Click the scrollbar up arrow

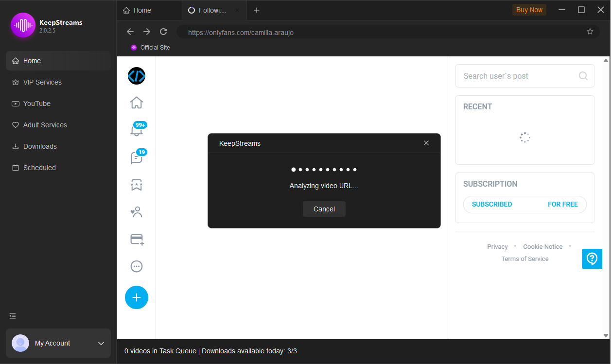coord(606,61)
